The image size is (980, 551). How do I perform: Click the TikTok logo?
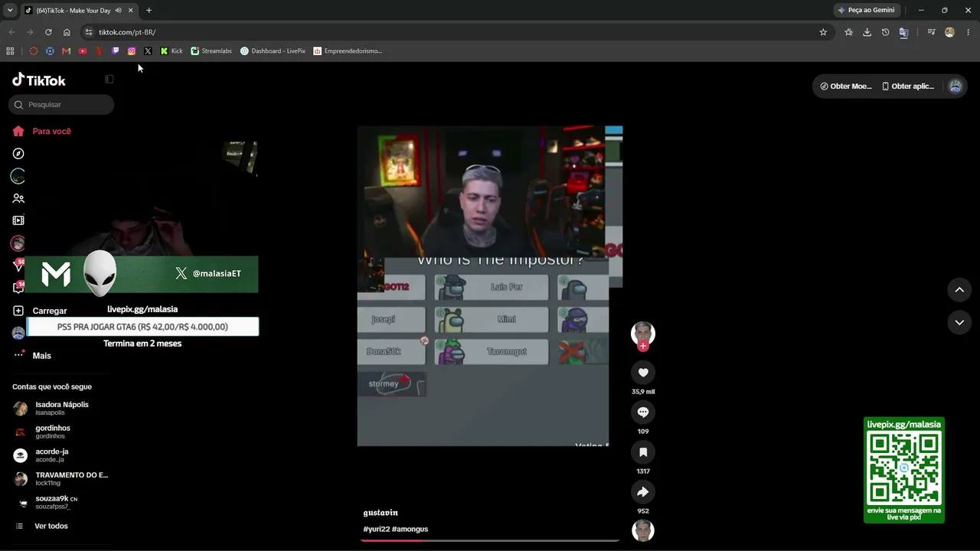tap(39, 80)
